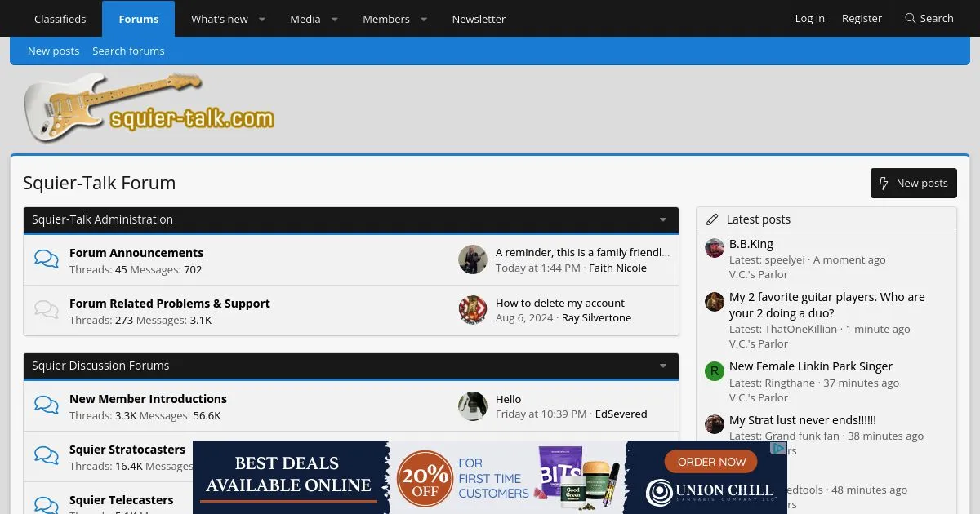Viewport: 980px width, 514px height.
Task: Open the Members page
Action: (x=386, y=19)
